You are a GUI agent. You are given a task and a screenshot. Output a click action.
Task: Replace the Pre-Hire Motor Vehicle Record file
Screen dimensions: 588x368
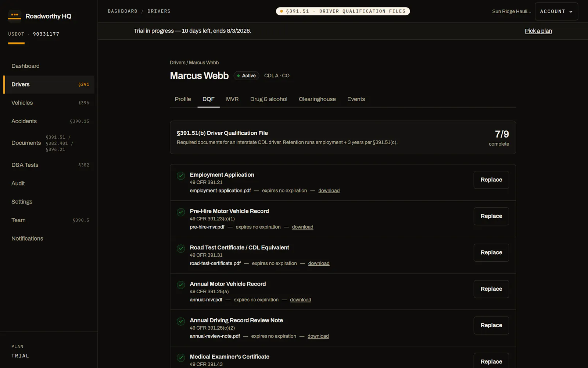click(x=491, y=216)
